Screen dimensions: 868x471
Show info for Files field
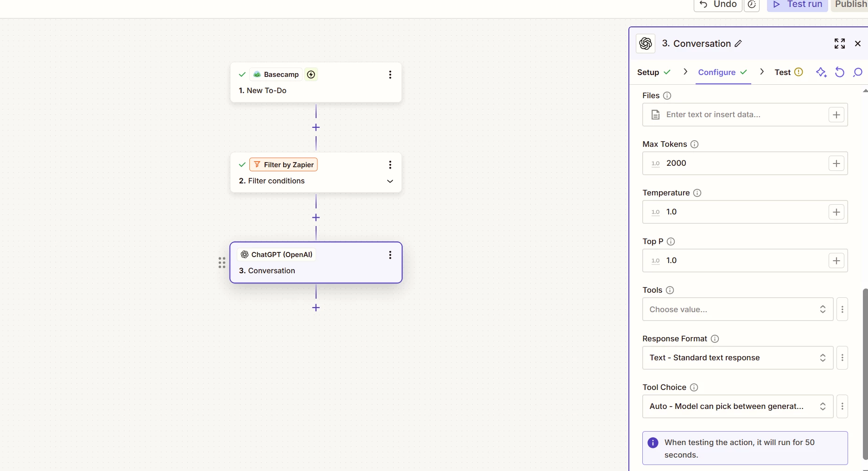667,95
